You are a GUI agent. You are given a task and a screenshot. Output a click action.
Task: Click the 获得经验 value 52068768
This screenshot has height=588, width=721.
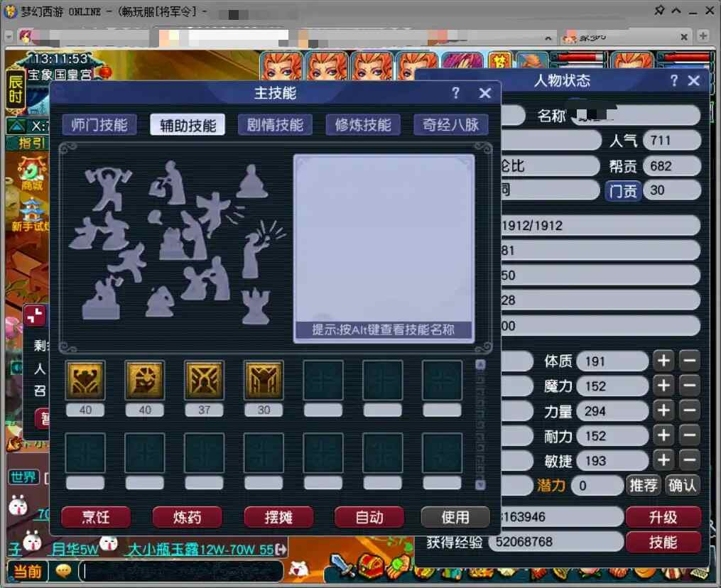pyautogui.click(x=555, y=542)
